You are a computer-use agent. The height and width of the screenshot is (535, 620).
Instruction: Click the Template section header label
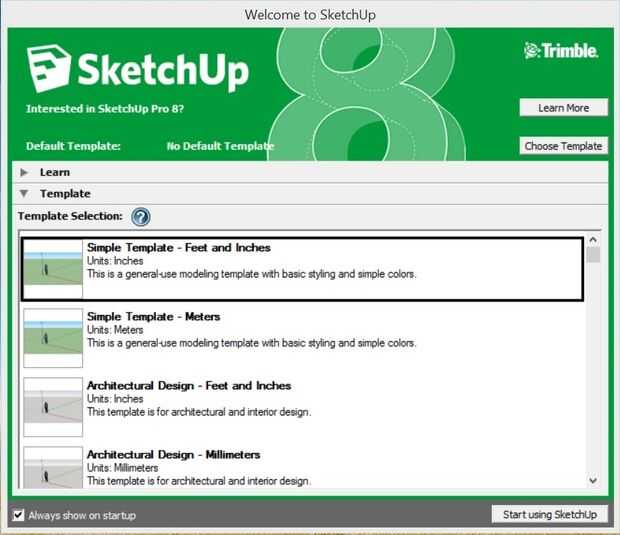pos(65,194)
